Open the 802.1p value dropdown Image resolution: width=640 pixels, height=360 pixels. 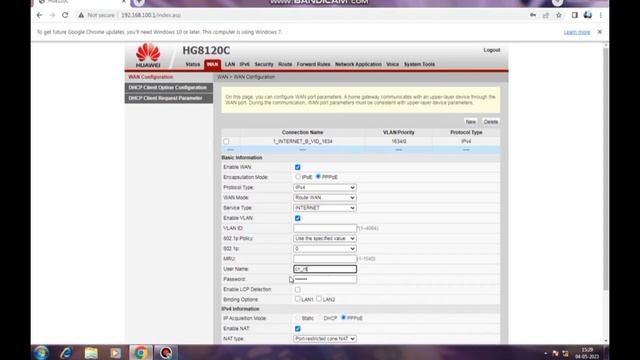tap(324, 249)
